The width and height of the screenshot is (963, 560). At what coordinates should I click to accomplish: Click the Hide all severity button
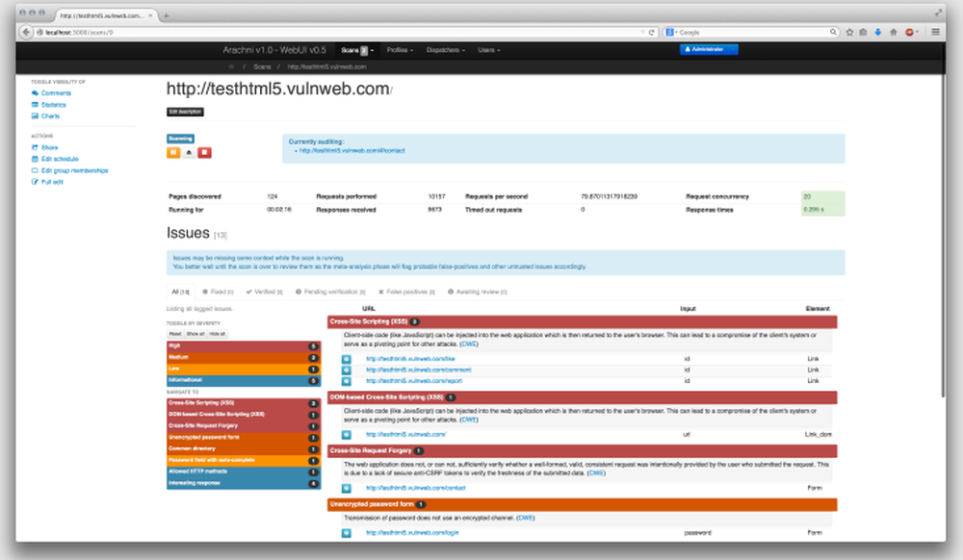(x=217, y=334)
